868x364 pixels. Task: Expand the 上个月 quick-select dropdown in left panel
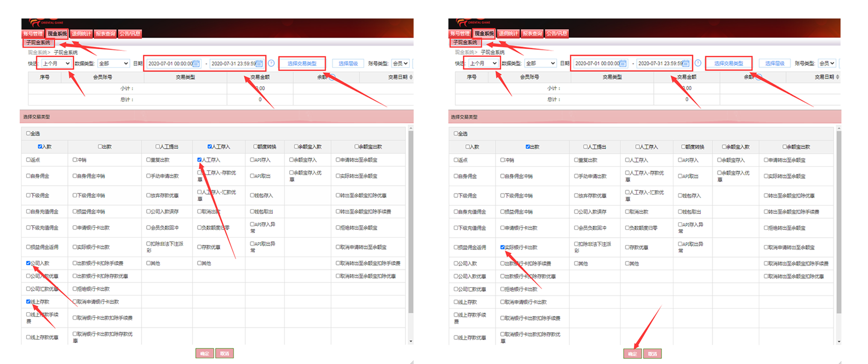[x=56, y=63]
